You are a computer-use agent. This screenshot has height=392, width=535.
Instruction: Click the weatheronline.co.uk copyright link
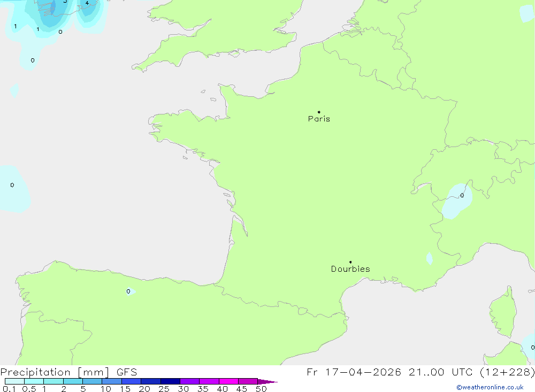490,387
